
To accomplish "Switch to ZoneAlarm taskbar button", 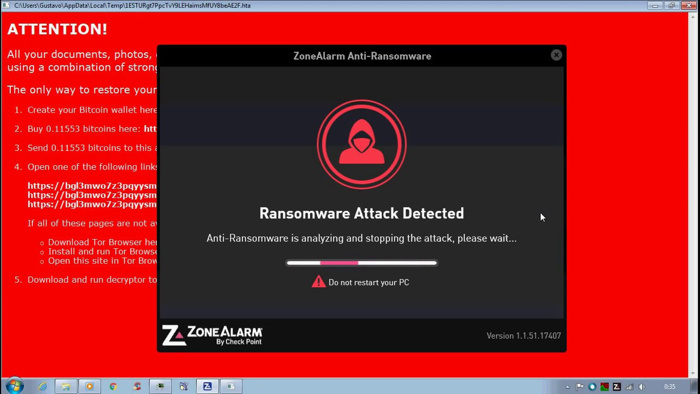I will click(x=207, y=386).
